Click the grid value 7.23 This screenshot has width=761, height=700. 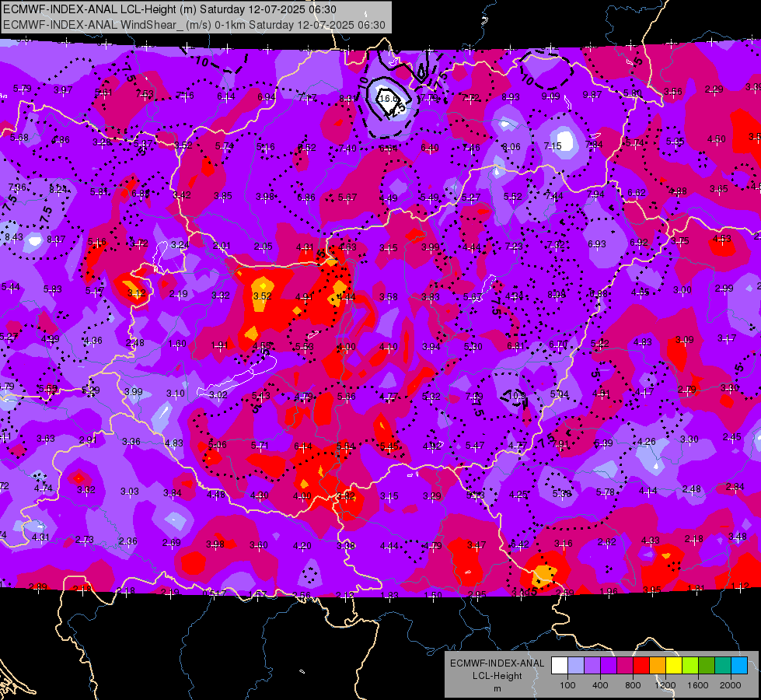click(x=514, y=247)
